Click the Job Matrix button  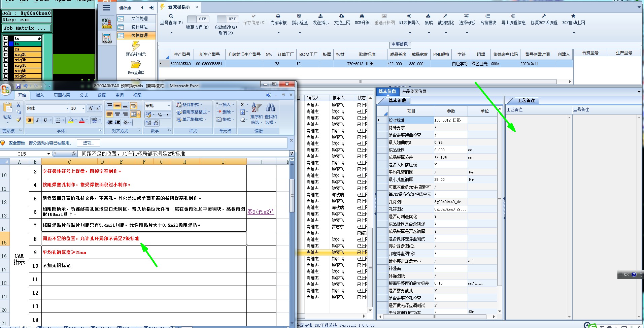coord(26,28)
